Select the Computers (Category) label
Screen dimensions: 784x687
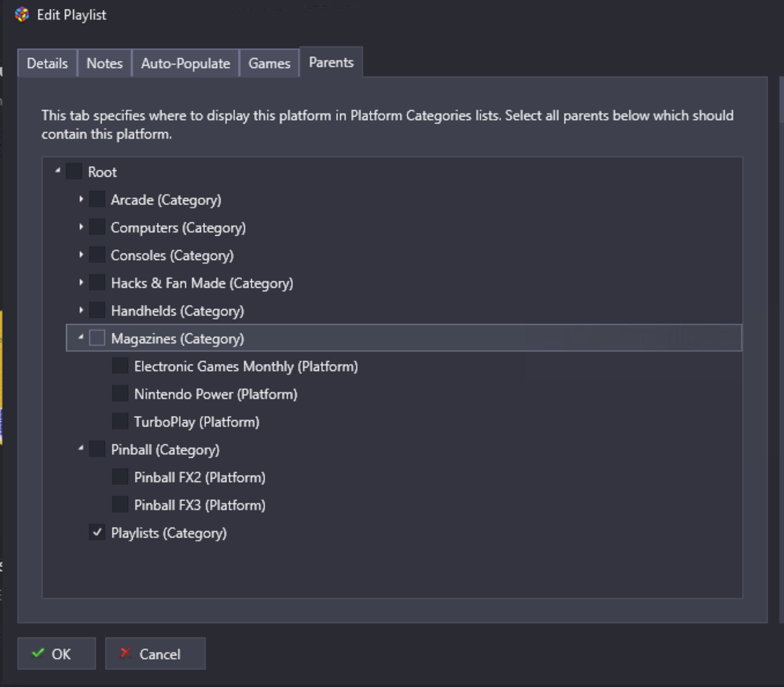pyautogui.click(x=179, y=228)
